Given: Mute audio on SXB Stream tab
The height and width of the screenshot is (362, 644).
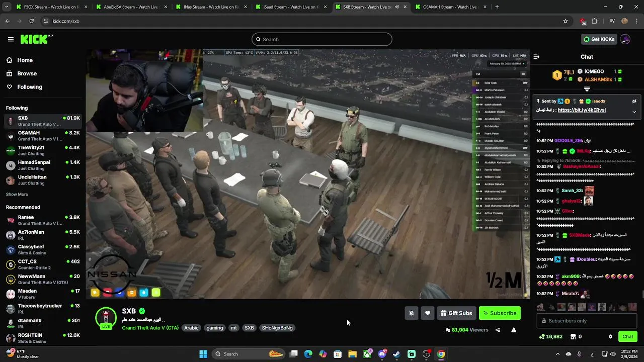Looking at the screenshot, I should click(397, 7).
